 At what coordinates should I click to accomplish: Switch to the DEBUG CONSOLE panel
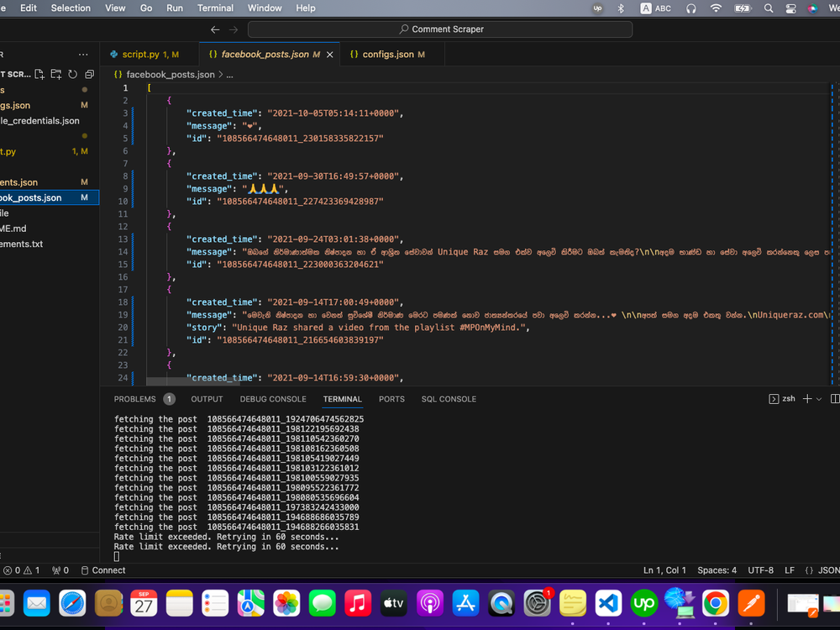coord(273,399)
